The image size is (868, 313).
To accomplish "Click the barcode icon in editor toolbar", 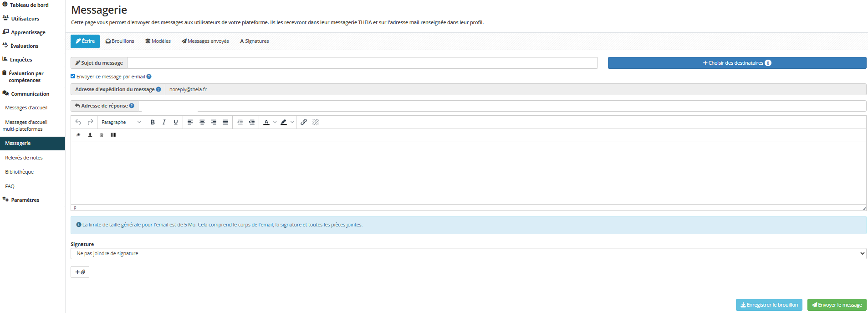I will 113,135.
